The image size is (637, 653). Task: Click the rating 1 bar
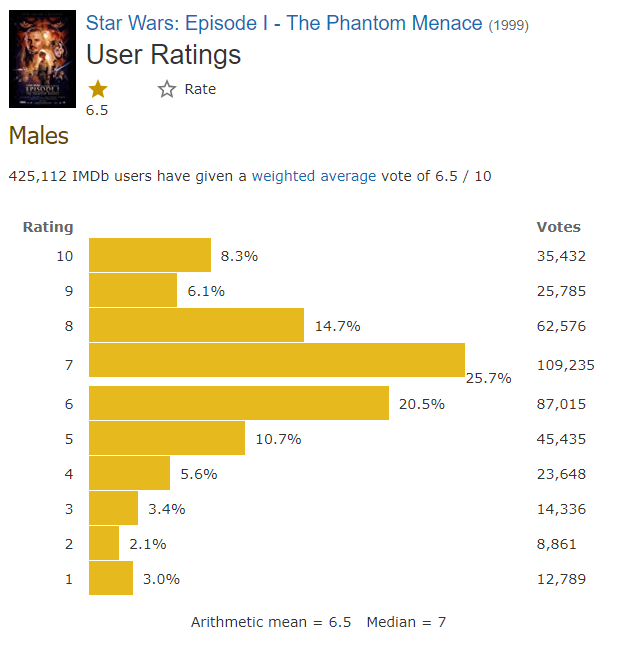(x=111, y=578)
